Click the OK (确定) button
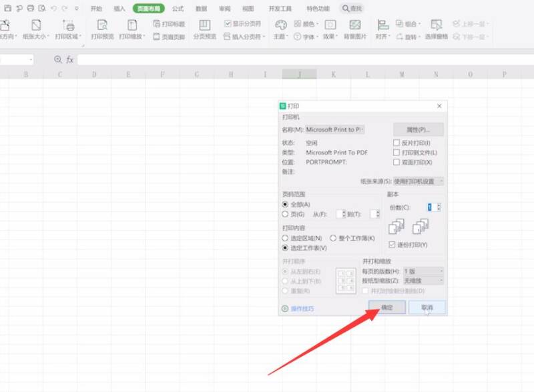534x392 pixels. click(x=387, y=307)
